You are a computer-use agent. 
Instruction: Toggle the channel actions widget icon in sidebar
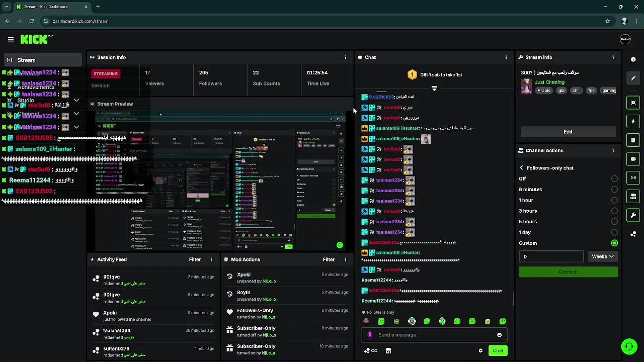click(633, 196)
